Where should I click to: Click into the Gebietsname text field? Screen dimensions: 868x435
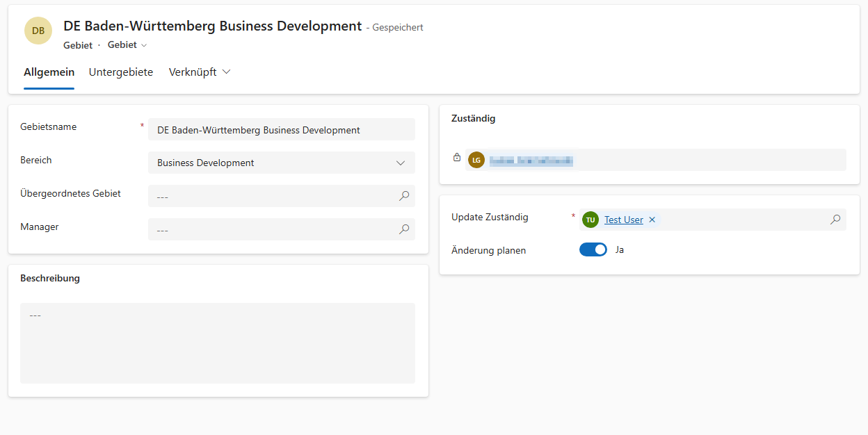point(281,130)
